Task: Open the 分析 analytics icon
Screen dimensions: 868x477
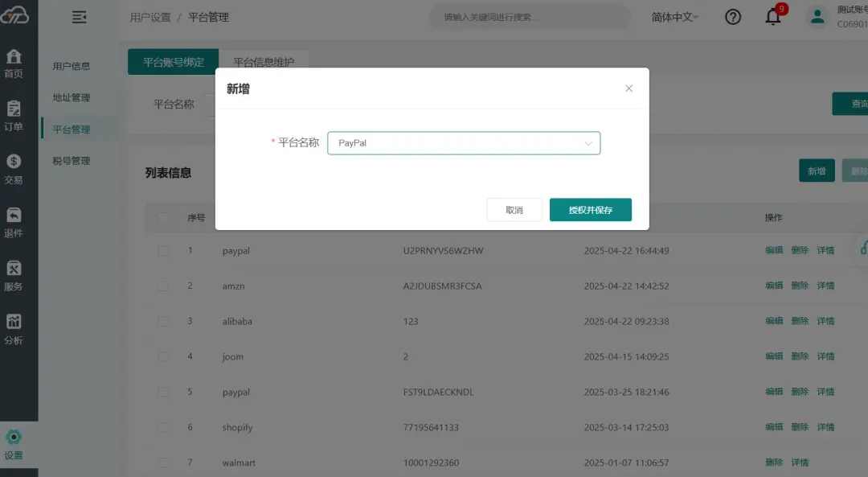Action: pyautogui.click(x=14, y=323)
